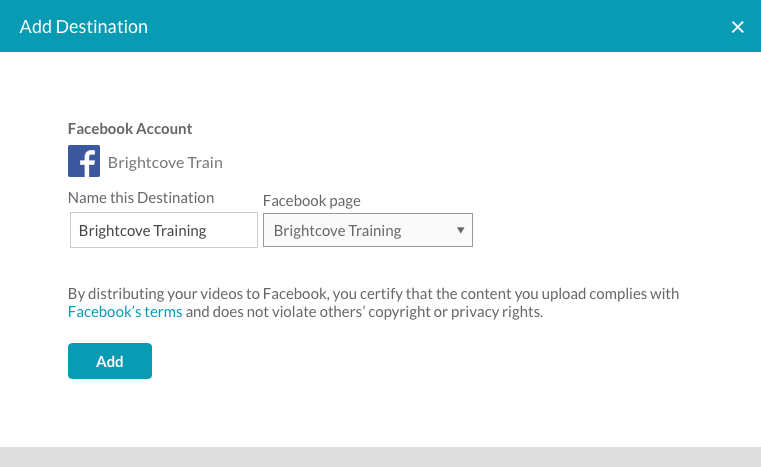Click the gray footer bar of dialog
The image size is (761, 467).
pyautogui.click(x=380, y=456)
